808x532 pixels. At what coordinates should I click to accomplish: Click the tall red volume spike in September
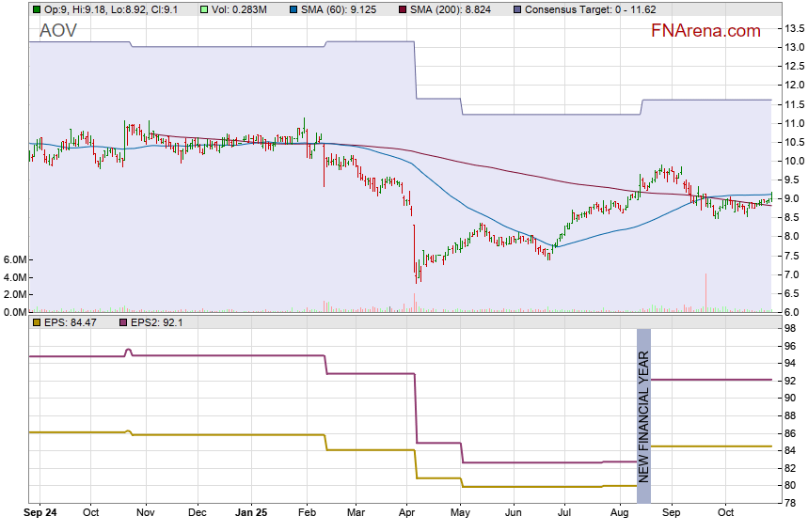click(705, 291)
